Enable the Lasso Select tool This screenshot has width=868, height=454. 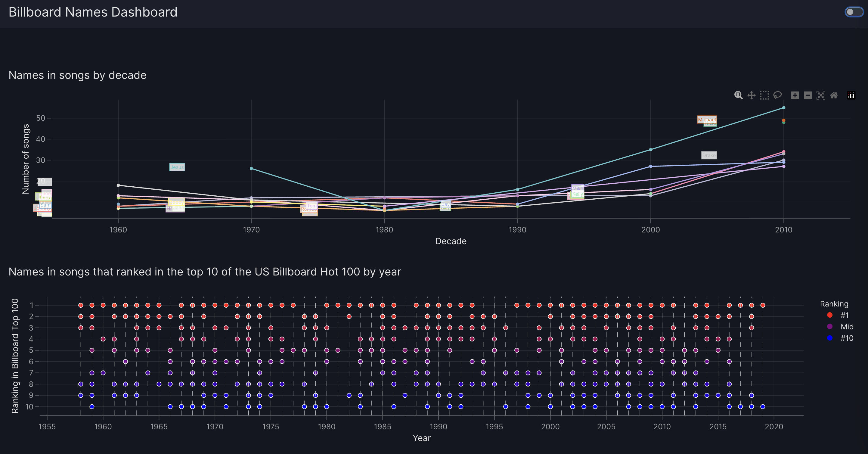[x=777, y=95]
